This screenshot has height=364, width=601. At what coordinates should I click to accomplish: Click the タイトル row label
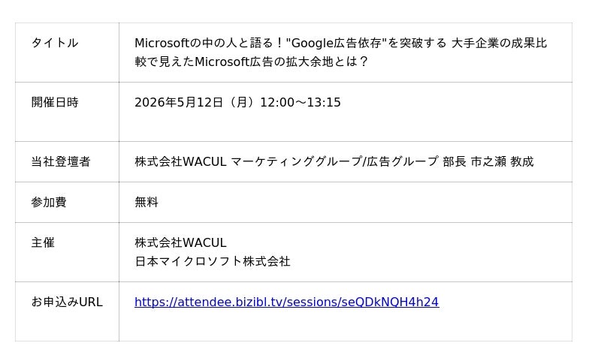[x=54, y=43]
